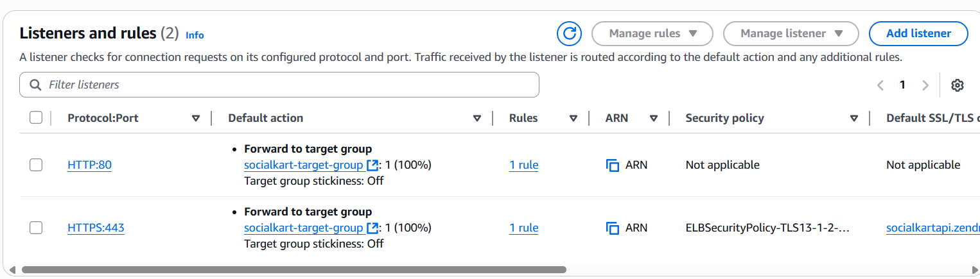Screen dimensions: 980x279
Task: Open external link icon in HTTPS:443 row
Action: (372, 228)
